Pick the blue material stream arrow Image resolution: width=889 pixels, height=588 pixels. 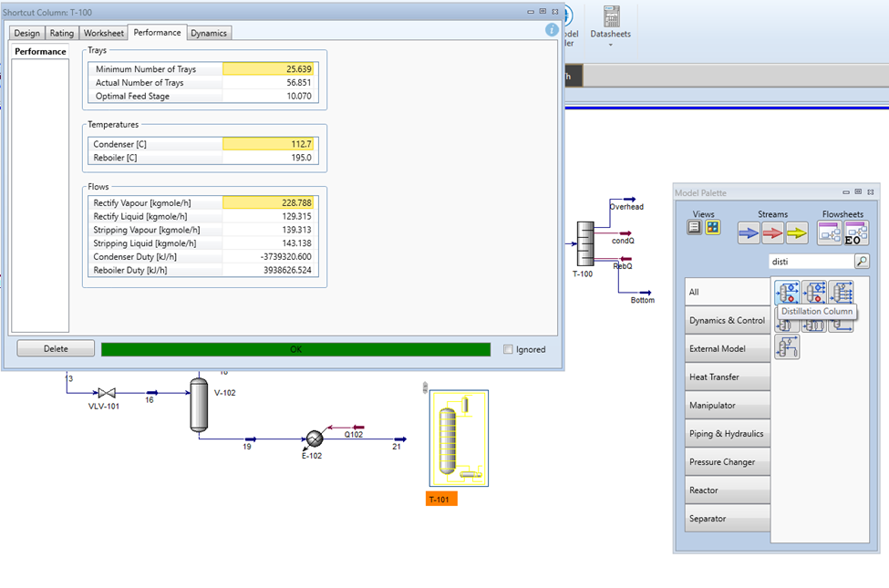(x=749, y=233)
